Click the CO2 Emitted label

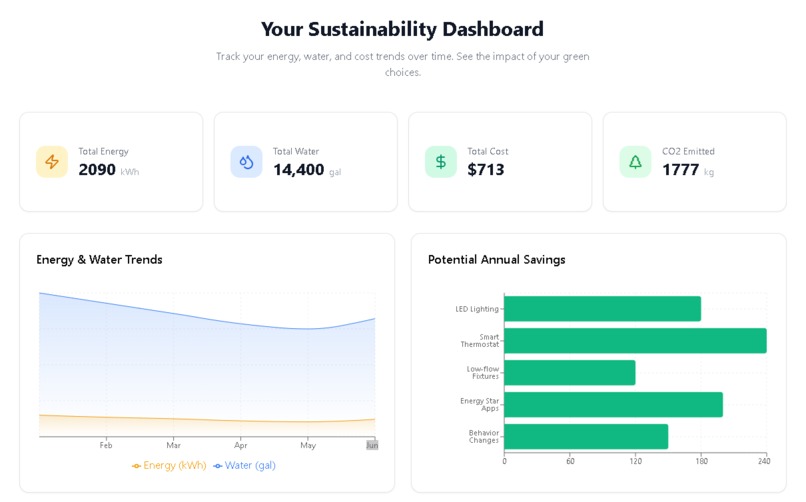(x=688, y=151)
